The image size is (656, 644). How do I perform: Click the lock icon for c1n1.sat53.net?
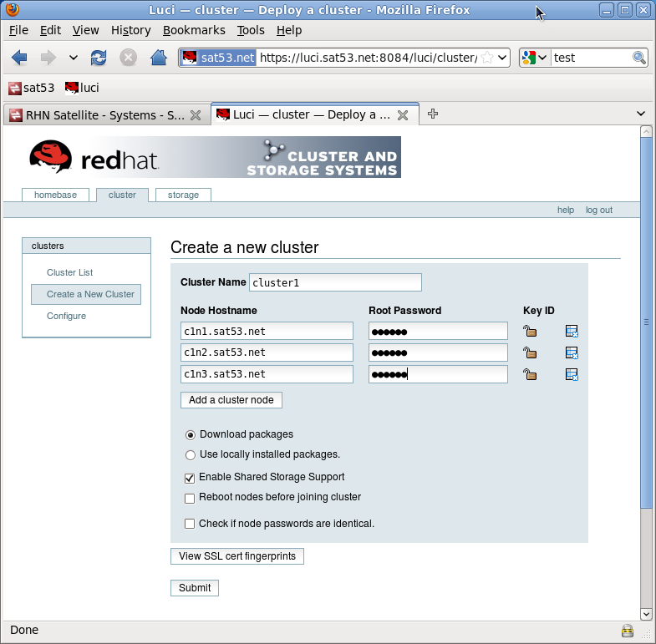click(x=529, y=332)
